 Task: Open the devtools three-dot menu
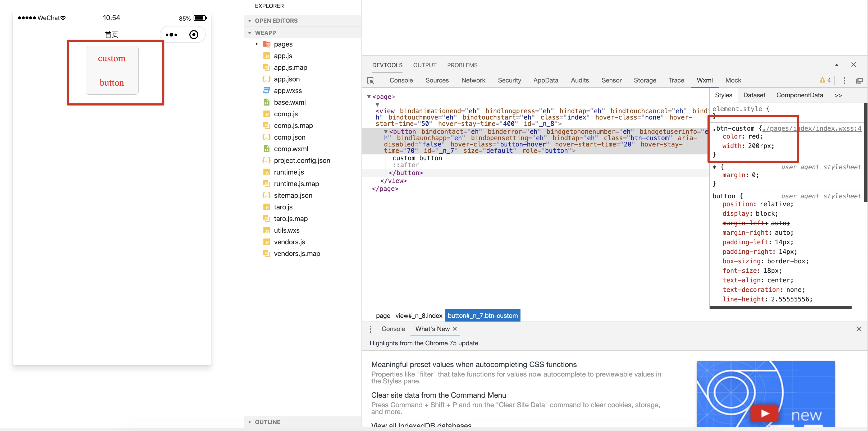click(x=844, y=80)
